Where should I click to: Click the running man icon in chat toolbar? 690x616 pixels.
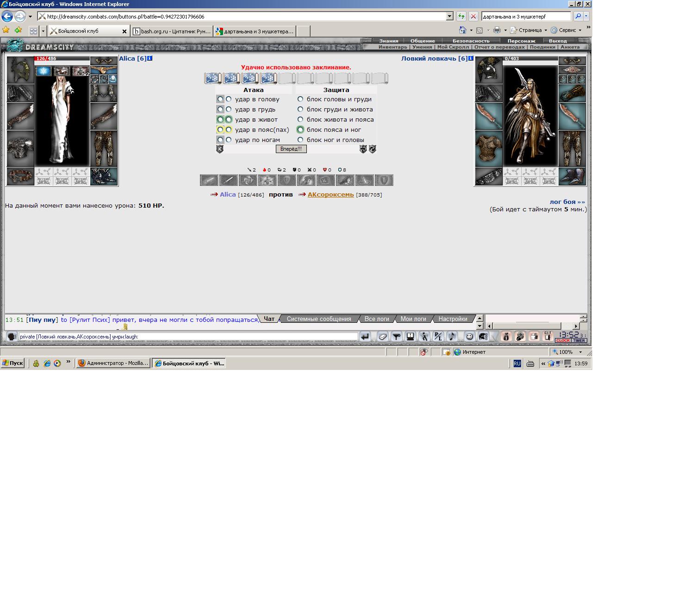(424, 337)
